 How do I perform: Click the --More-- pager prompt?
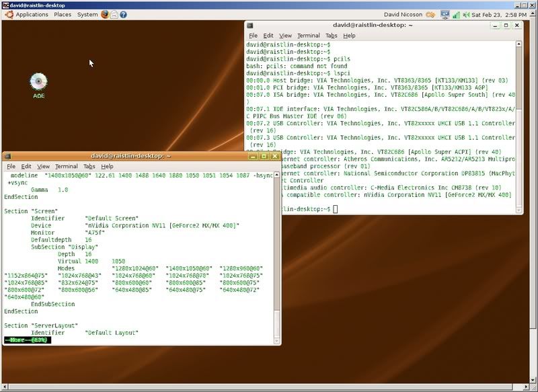pos(28,340)
